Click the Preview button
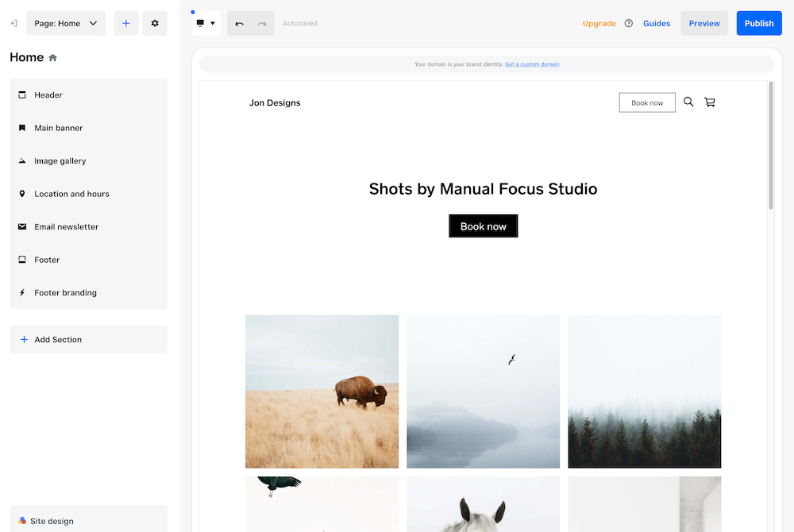 (703, 23)
